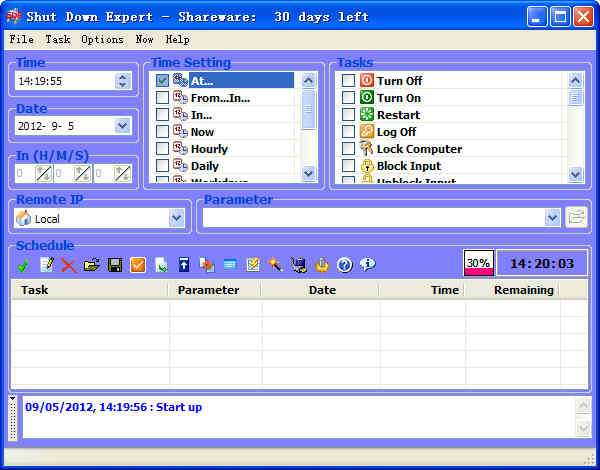Viewport: 600px width, 470px height.
Task: Click the hours stepper under In (H/M/S)
Action: pos(44,174)
